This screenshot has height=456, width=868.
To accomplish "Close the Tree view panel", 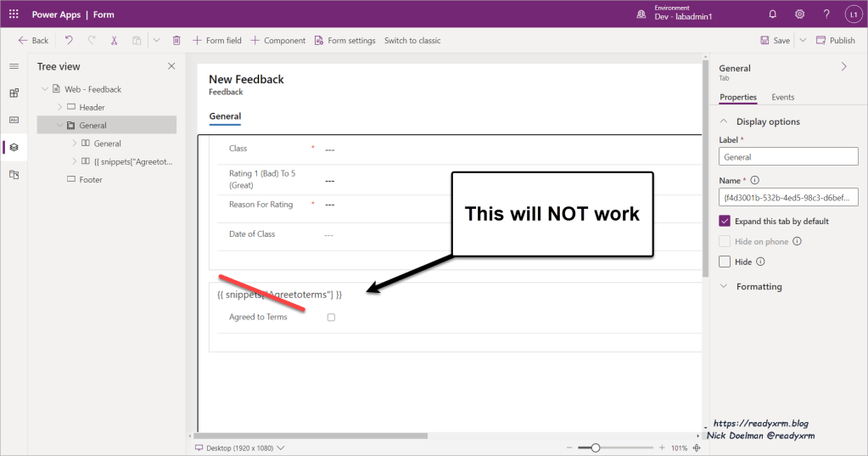I will [x=171, y=66].
